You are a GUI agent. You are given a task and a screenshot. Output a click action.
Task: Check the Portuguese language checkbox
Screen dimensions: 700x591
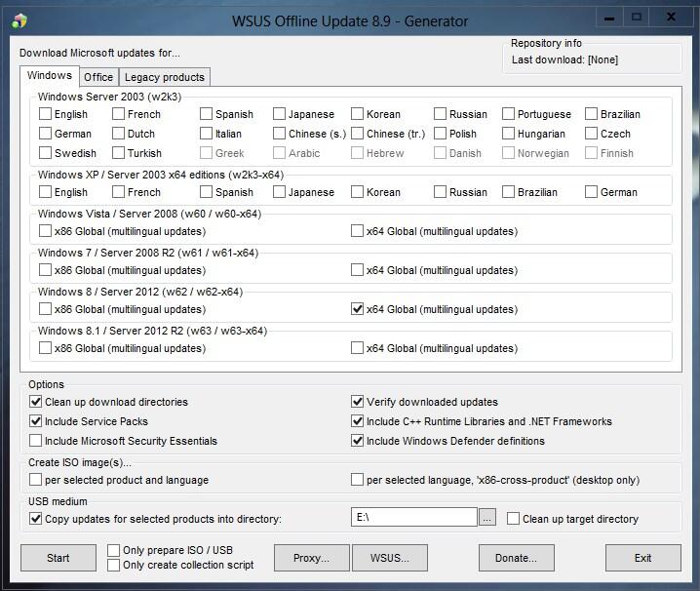[508, 114]
